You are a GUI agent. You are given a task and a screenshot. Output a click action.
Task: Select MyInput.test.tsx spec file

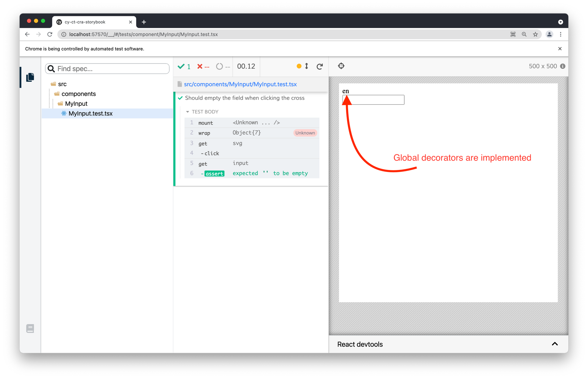tap(91, 113)
